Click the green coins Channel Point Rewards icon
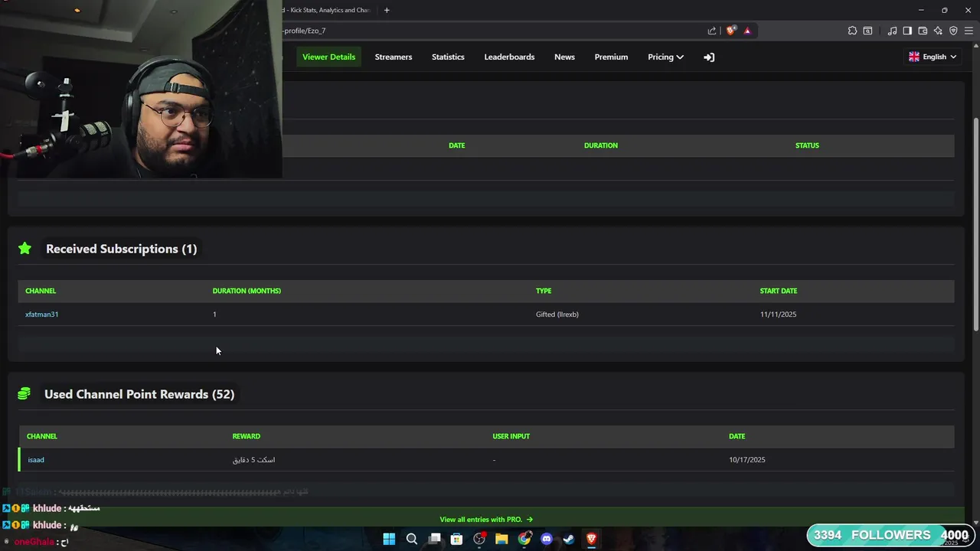 click(x=24, y=393)
